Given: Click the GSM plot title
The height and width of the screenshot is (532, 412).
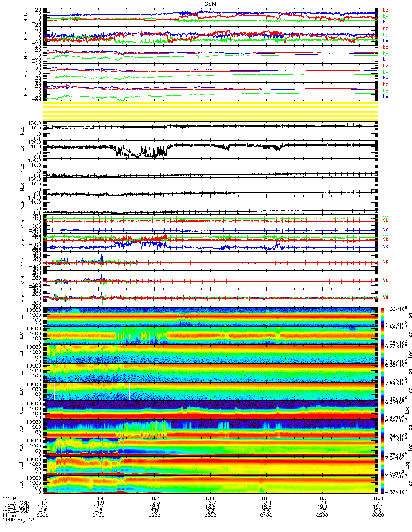Looking at the screenshot, I should pyautogui.click(x=210, y=3).
